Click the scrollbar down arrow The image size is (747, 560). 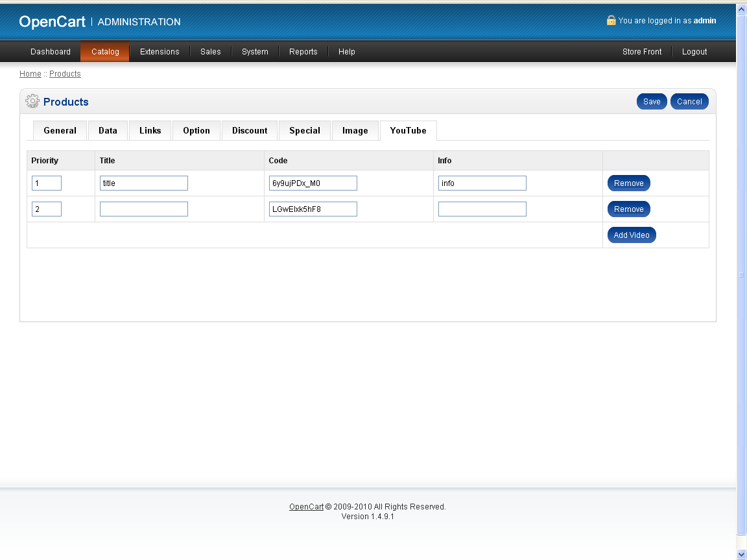pyautogui.click(x=741, y=555)
